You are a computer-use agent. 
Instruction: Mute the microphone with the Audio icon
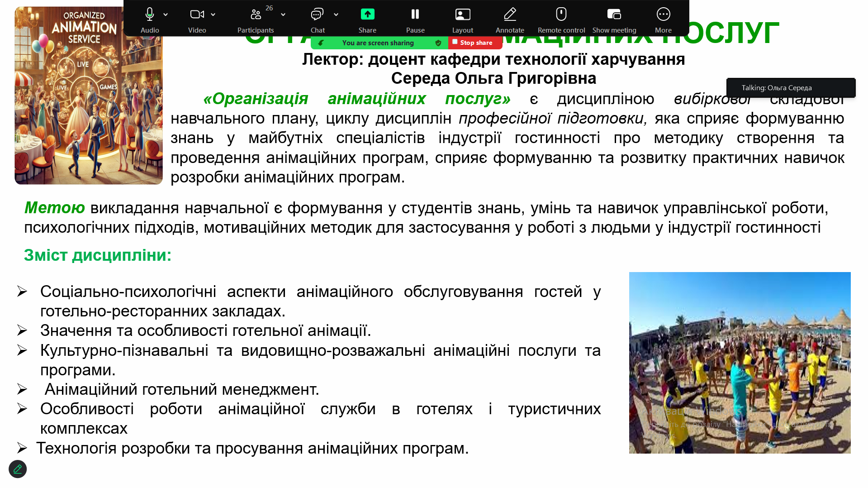[x=150, y=15]
